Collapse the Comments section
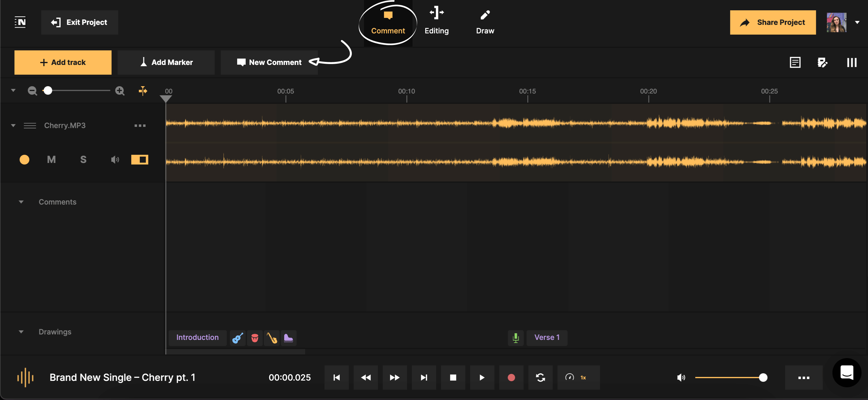 click(21, 202)
